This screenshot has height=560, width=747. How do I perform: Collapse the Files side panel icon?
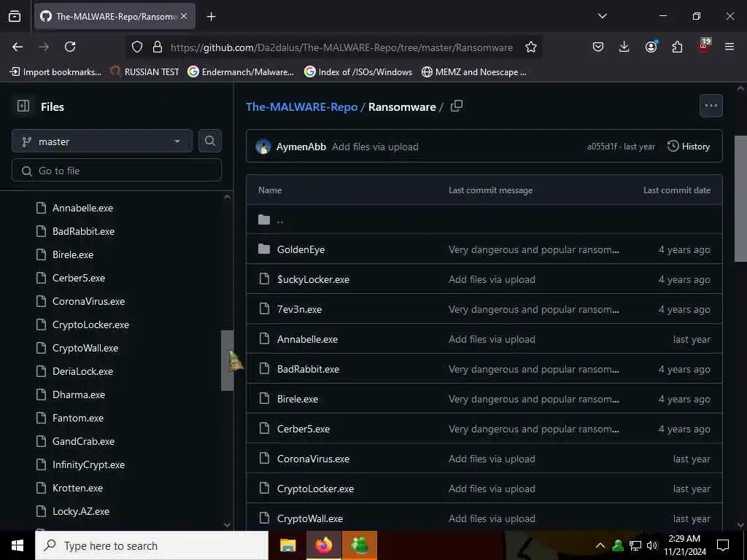pos(23,106)
